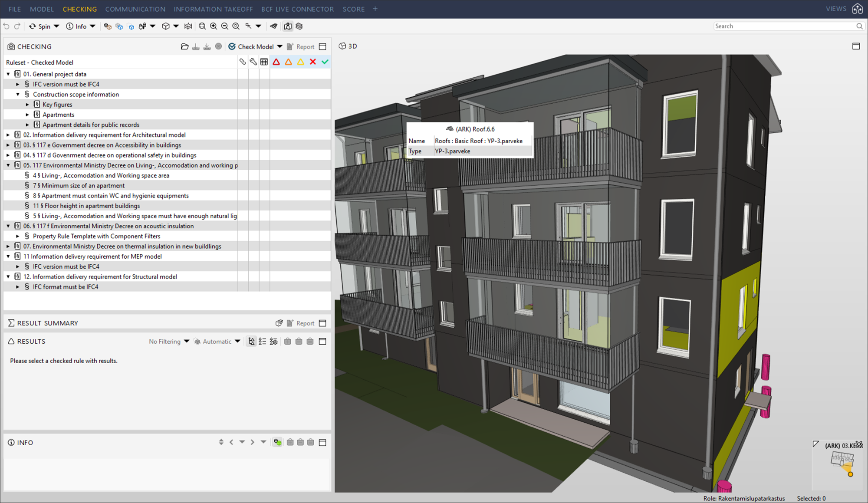Switch to the COMMUNICATION tab
Viewport: 868px width, 503px height.
coord(135,9)
